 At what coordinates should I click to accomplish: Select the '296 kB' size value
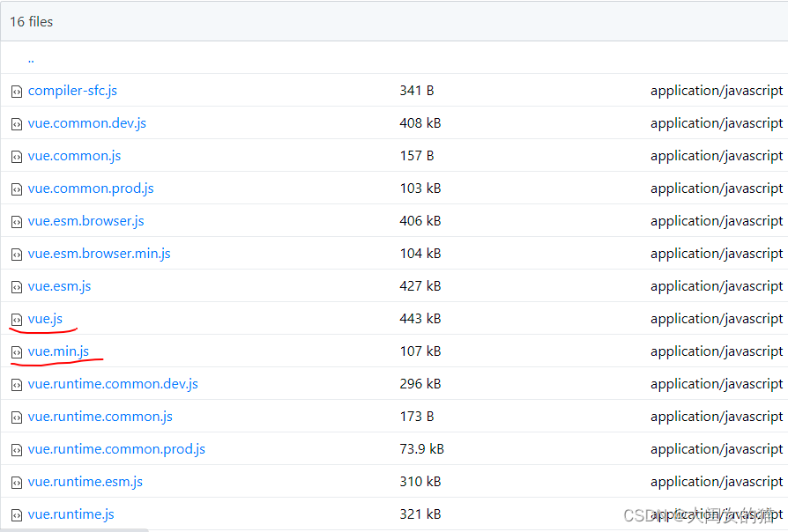(420, 384)
